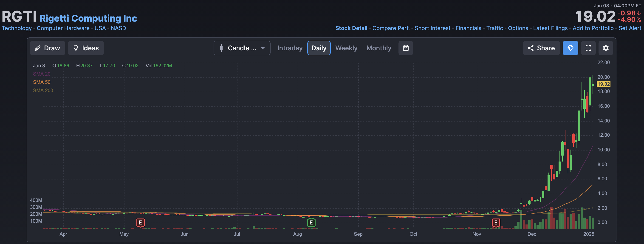Switch to the Intraday timeframe

290,48
